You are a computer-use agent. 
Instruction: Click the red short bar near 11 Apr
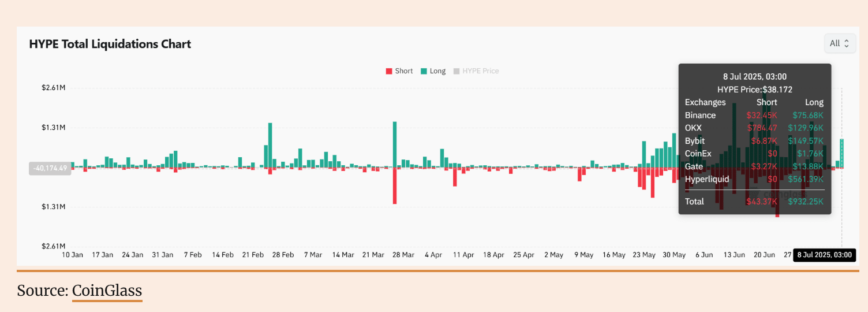pos(455,177)
